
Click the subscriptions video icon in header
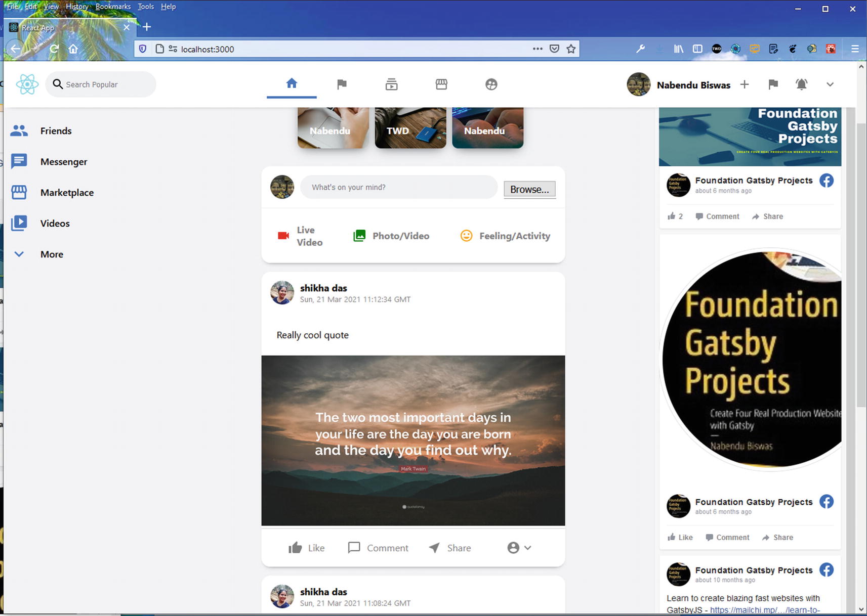pos(391,84)
